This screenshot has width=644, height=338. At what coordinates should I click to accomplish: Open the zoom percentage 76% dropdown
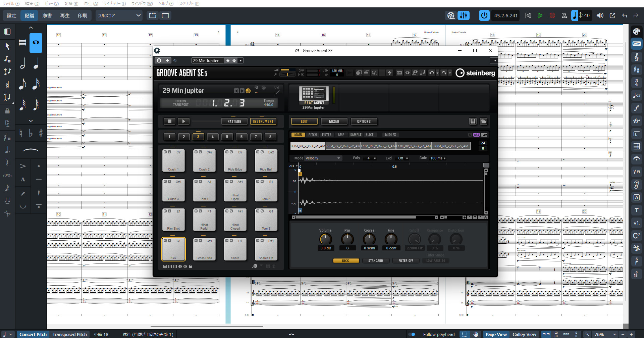tap(605, 334)
